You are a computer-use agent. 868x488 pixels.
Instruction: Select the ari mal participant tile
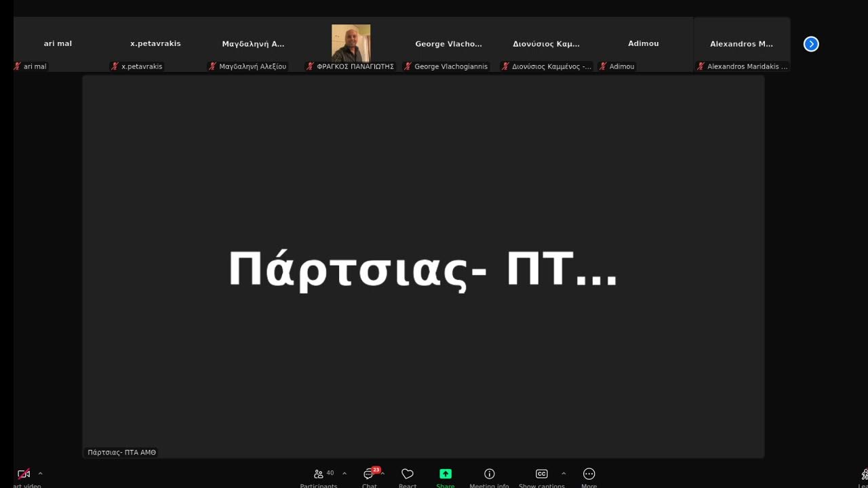point(58,44)
